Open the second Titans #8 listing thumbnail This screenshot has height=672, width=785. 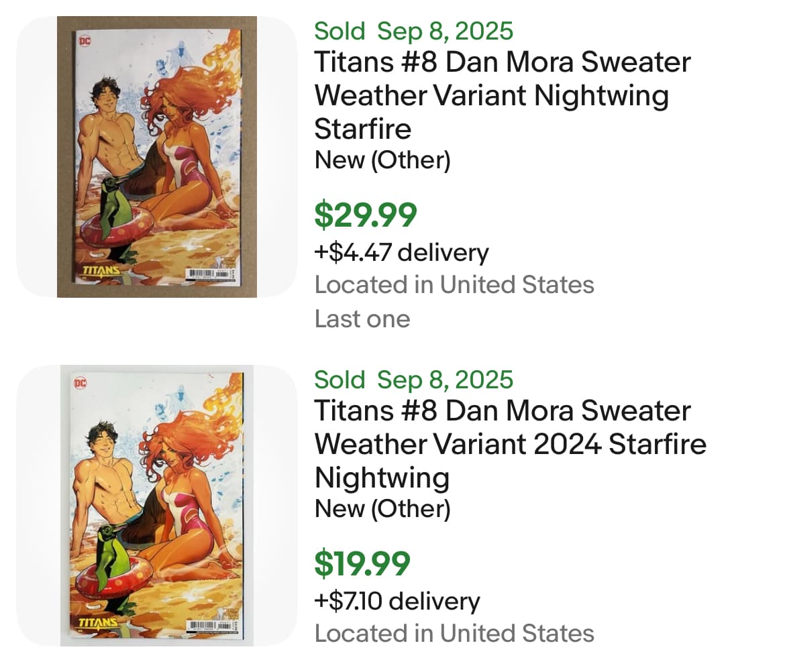[156, 506]
